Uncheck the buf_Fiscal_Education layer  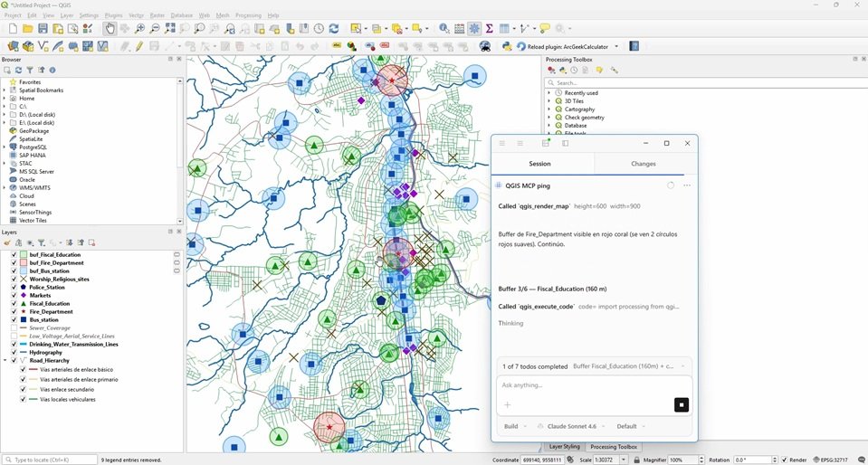pos(14,254)
